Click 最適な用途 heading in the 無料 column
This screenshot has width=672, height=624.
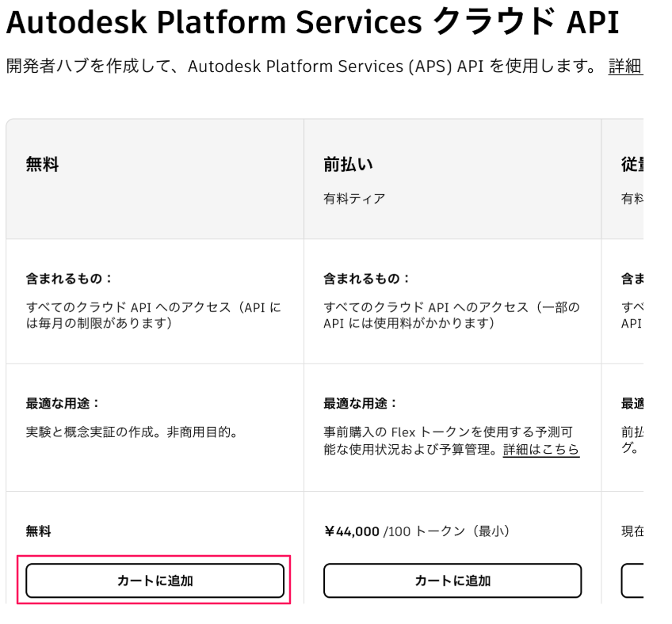point(62,403)
